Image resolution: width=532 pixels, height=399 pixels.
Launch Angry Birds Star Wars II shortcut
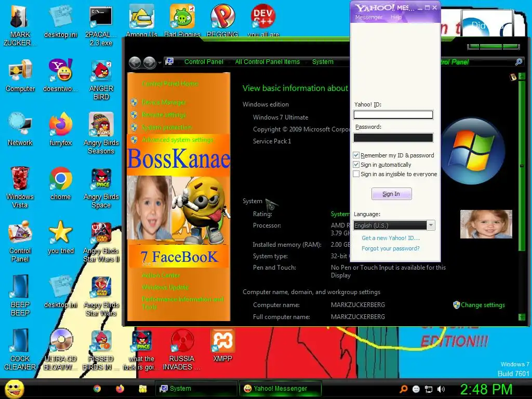click(101, 241)
